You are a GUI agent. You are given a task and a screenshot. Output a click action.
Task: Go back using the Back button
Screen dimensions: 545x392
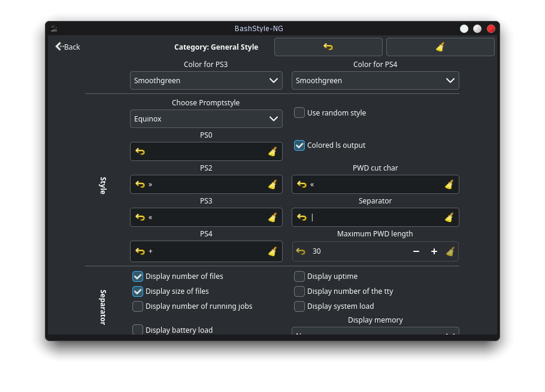[68, 47]
